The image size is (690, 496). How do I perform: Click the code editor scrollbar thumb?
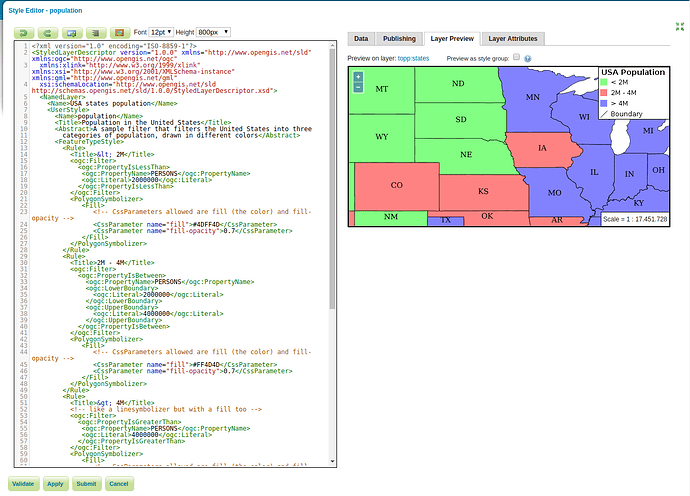332,178
